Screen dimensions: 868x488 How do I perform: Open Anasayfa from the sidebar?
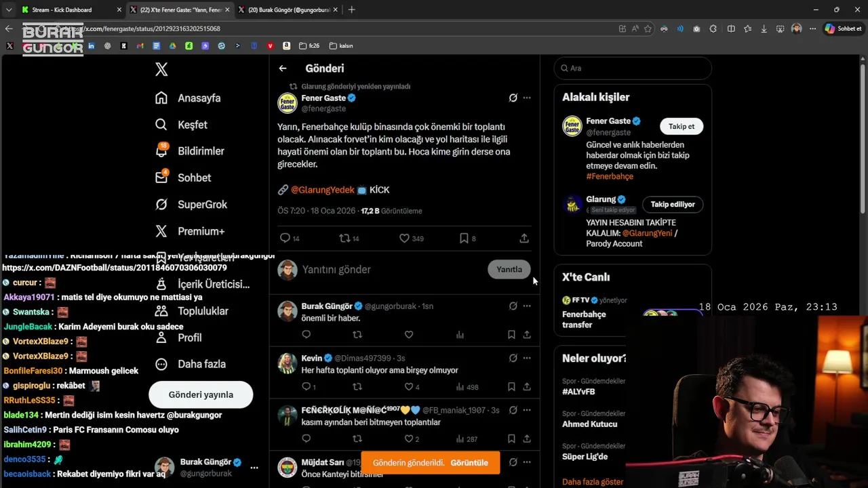(x=188, y=98)
